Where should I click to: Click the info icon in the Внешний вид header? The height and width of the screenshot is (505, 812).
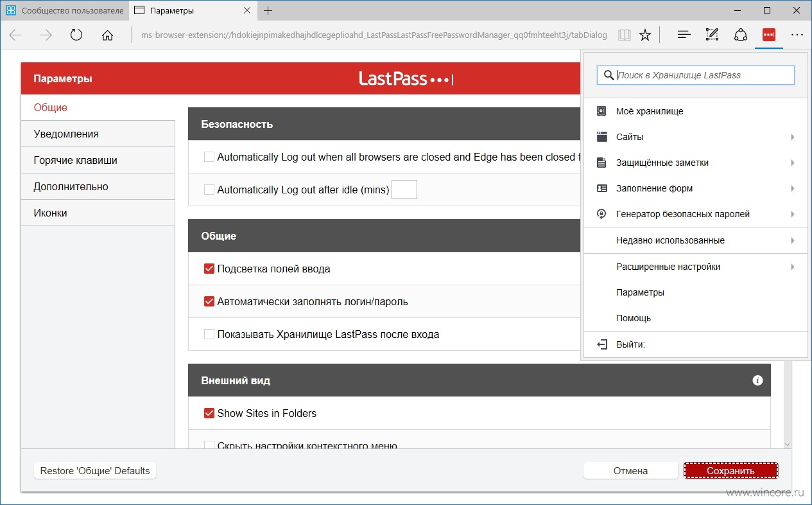click(757, 380)
